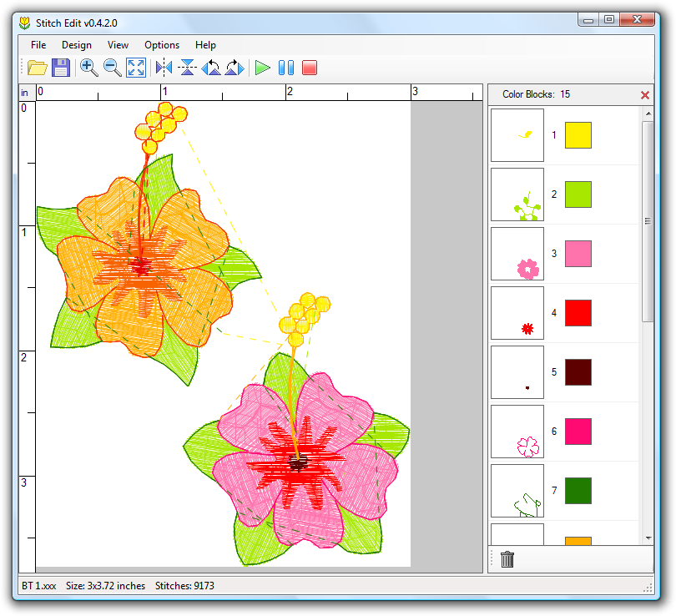
Task: Open the Options menu
Action: click(x=162, y=45)
